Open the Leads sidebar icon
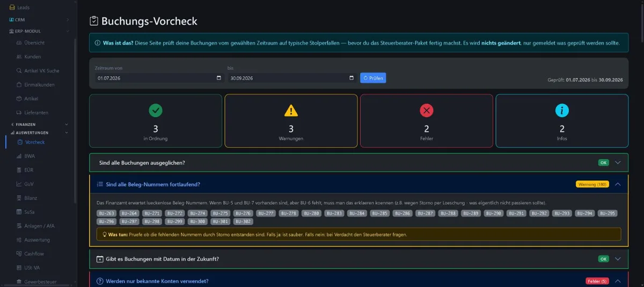The image size is (644, 287). click(x=12, y=8)
